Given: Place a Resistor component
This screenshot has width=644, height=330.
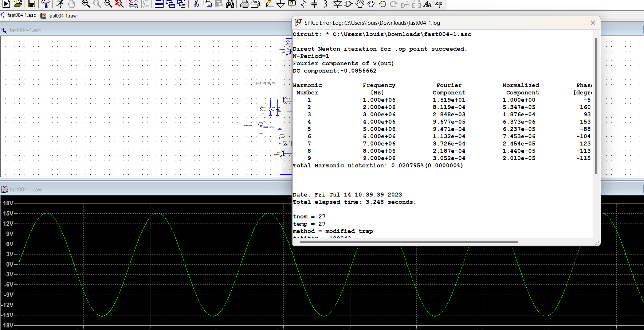Looking at the screenshot, I should (x=303, y=4).
